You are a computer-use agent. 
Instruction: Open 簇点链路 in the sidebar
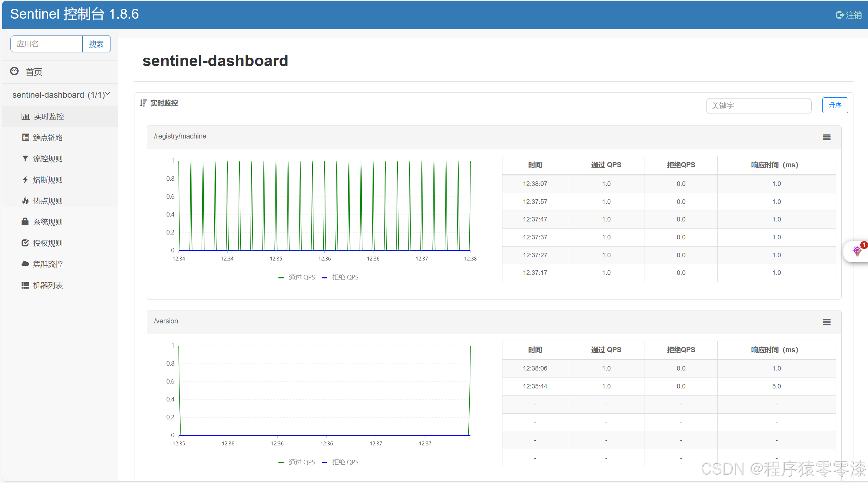pyautogui.click(x=60, y=137)
